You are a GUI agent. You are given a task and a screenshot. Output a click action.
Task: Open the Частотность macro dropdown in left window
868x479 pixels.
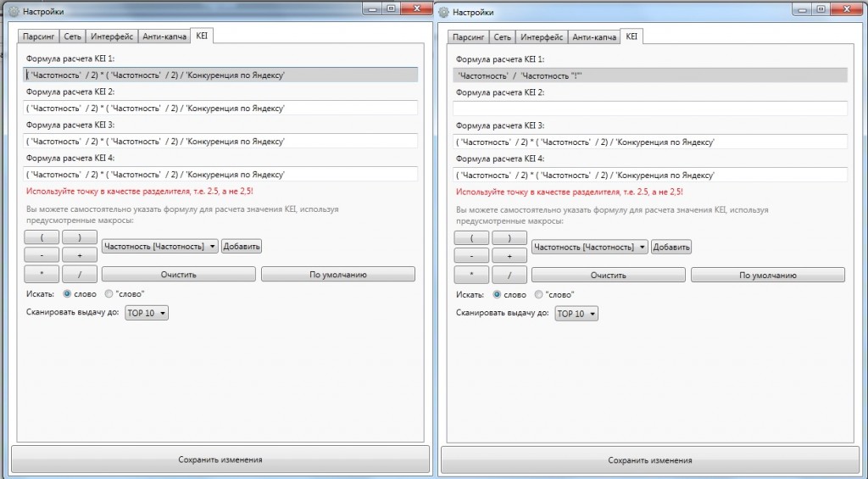point(159,246)
